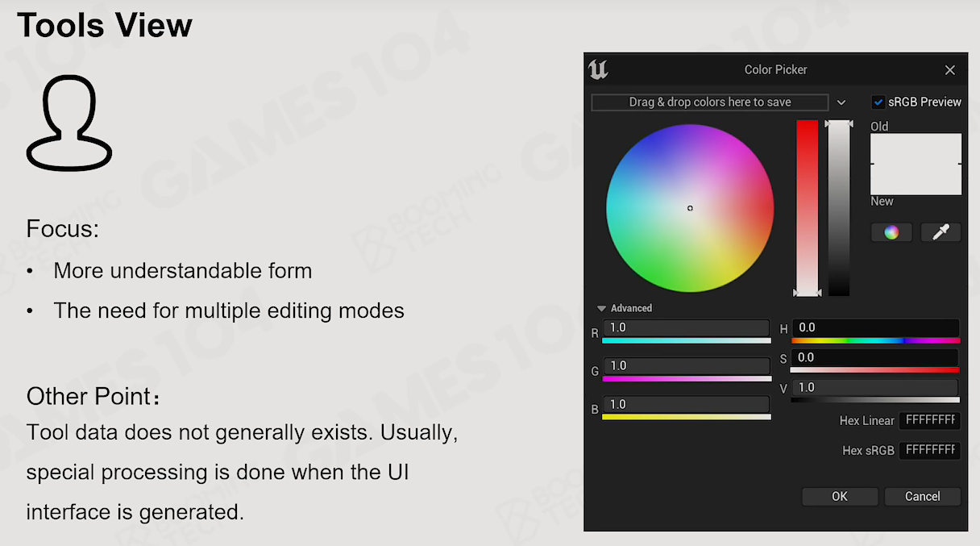Screen dimensions: 980x546
Task: Click the G channel value field
Action: (686, 366)
